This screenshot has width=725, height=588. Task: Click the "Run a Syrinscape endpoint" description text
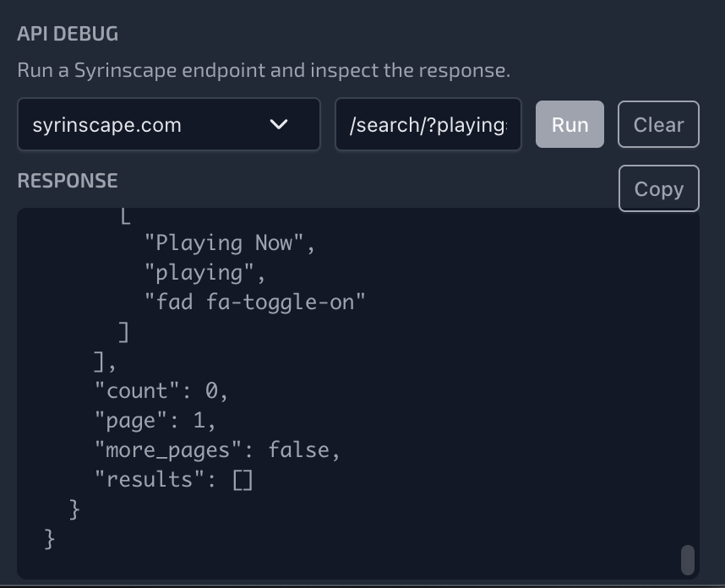264,70
